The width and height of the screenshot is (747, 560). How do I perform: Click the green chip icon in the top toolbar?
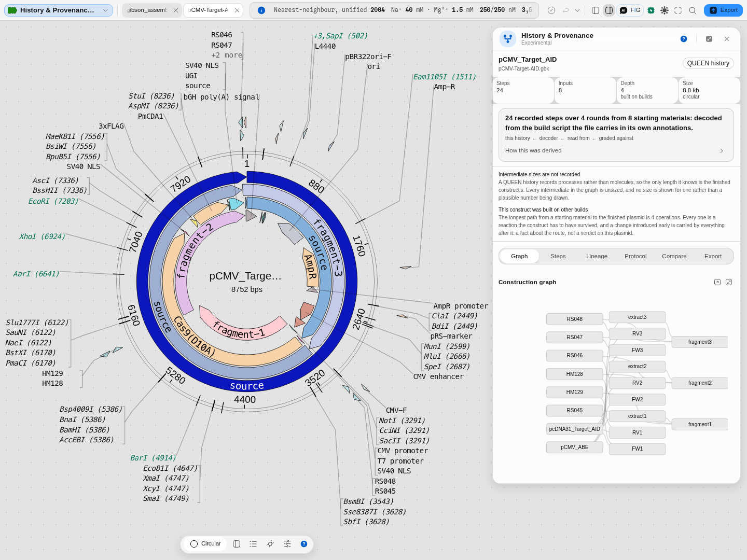point(651,10)
